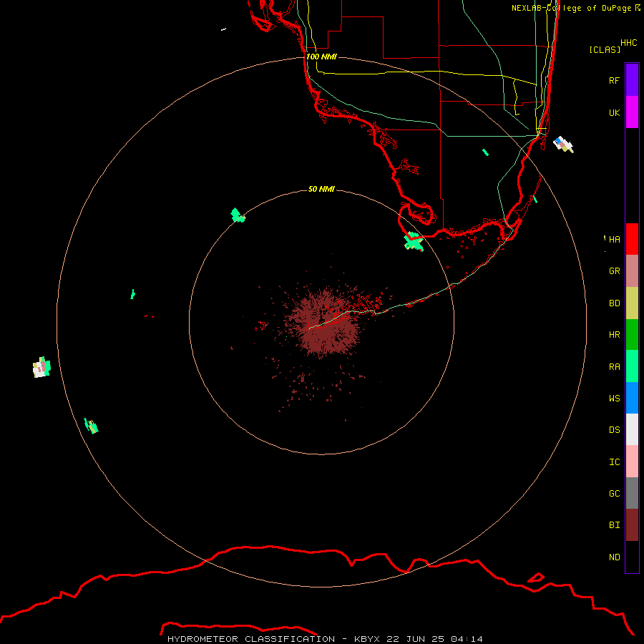Click the GR legend label

614,271
